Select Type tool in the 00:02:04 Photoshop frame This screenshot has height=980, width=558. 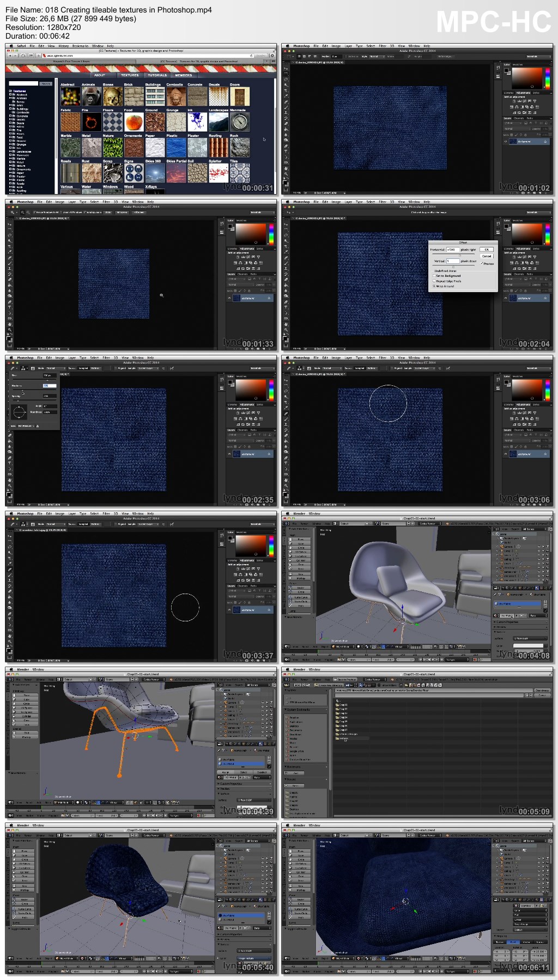click(x=286, y=307)
